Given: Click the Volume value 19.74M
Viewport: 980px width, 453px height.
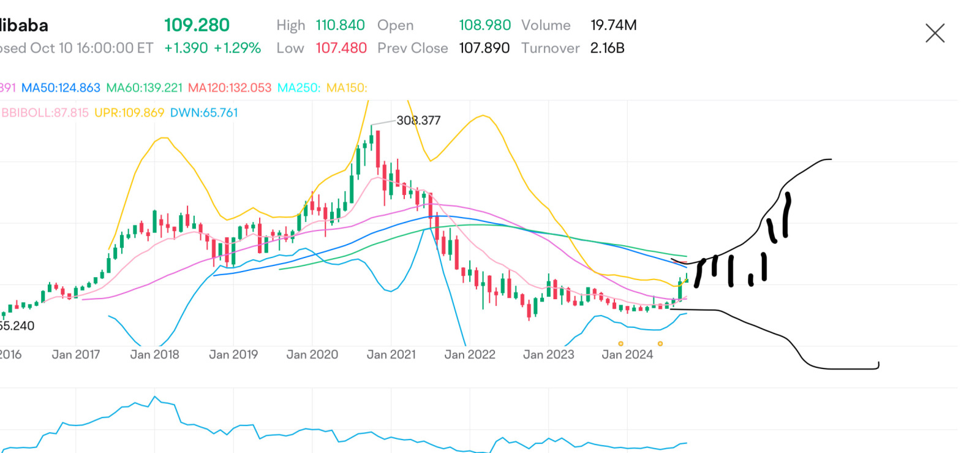Looking at the screenshot, I should [614, 25].
